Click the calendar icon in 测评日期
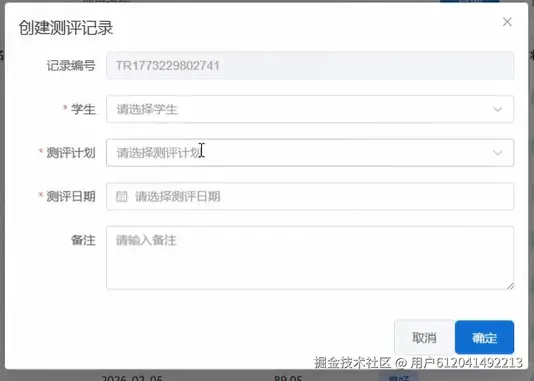The height and width of the screenshot is (381, 534). click(121, 196)
